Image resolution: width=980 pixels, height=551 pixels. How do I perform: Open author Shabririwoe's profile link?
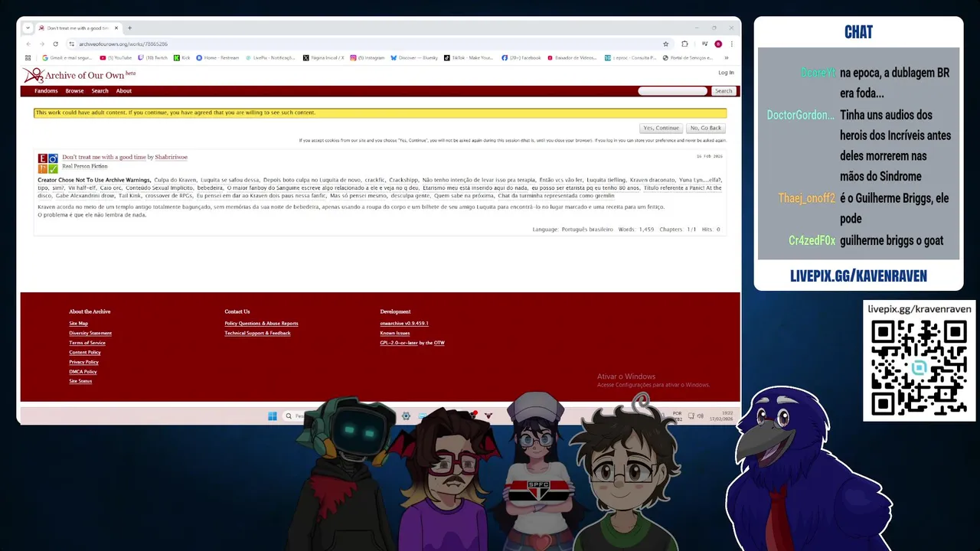171,157
